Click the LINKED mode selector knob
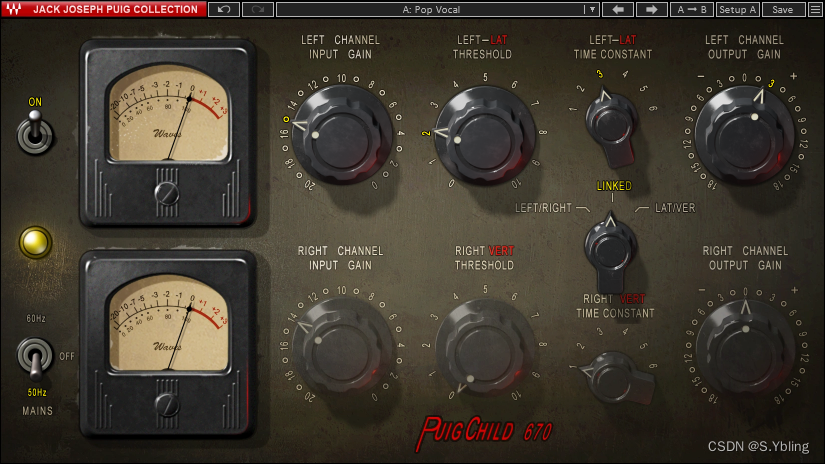 (610, 253)
